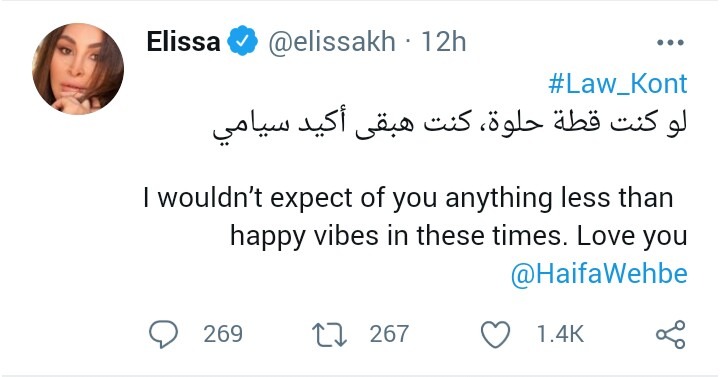Image resolution: width=720 pixels, height=377 pixels.
Task: Retweet using the arrows icon
Action: click(x=329, y=334)
